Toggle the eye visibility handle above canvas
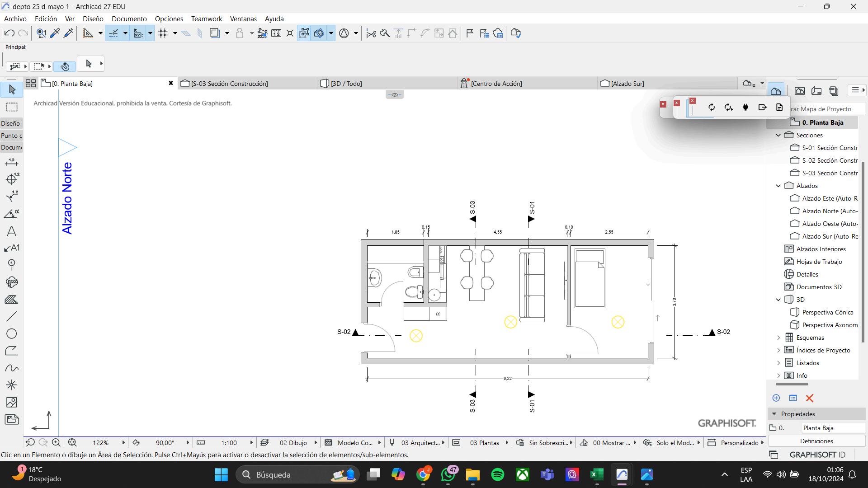 pos(395,94)
